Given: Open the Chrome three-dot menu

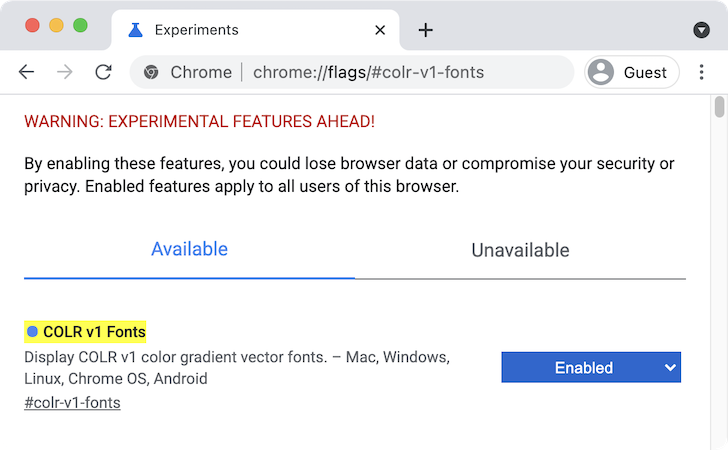Looking at the screenshot, I should point(702,72).
